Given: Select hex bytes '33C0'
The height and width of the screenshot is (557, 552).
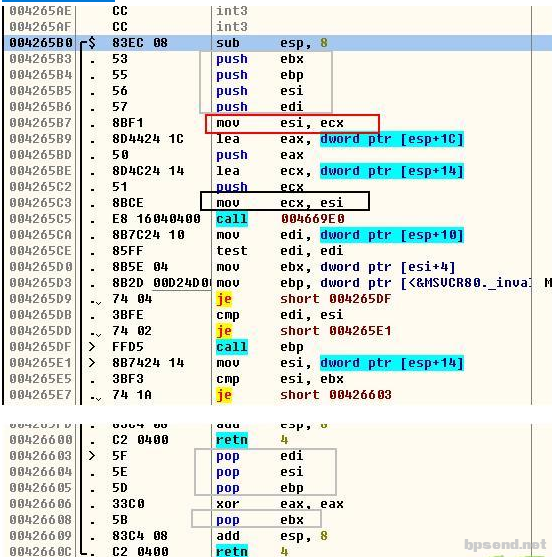Looking at the screenshot, I should pyautogui.click(x=128, y=504).
